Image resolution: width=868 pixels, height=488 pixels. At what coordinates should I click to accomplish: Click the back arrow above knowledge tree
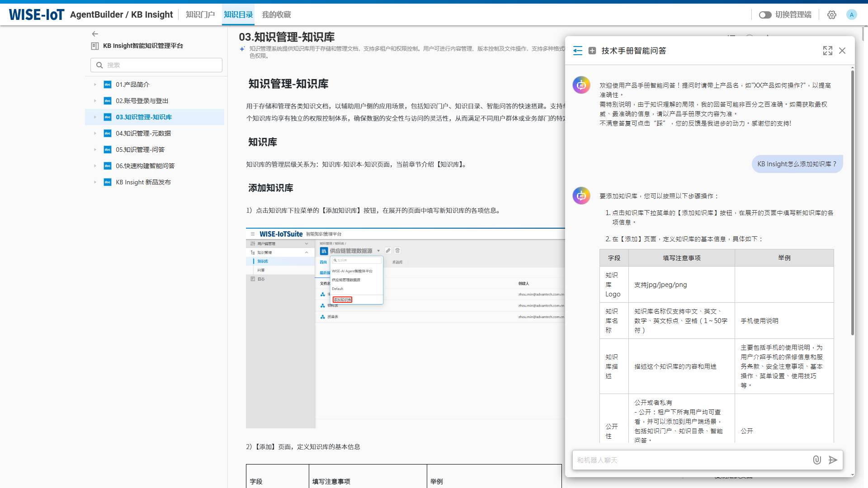(95, 34)
